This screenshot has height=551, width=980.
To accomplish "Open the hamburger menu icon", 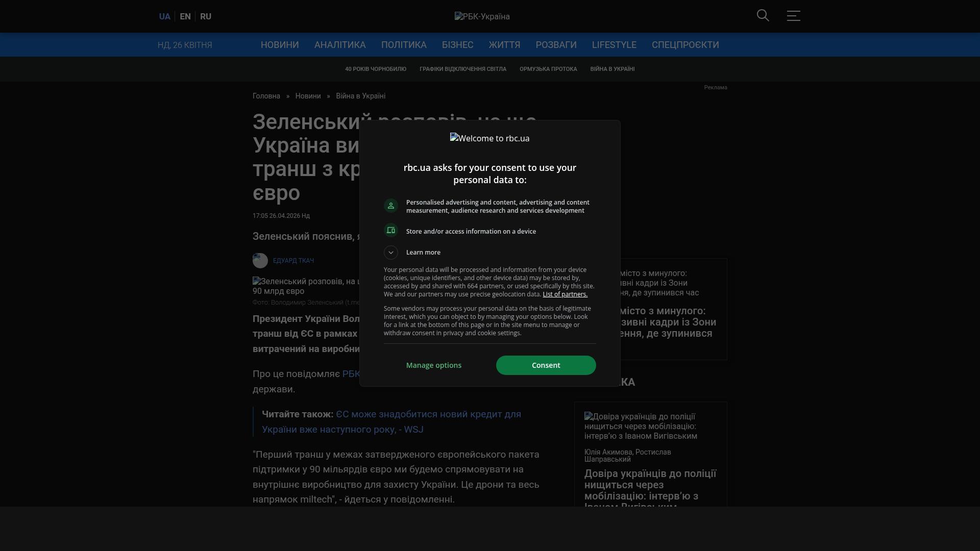I will click(x=793, y=16).
